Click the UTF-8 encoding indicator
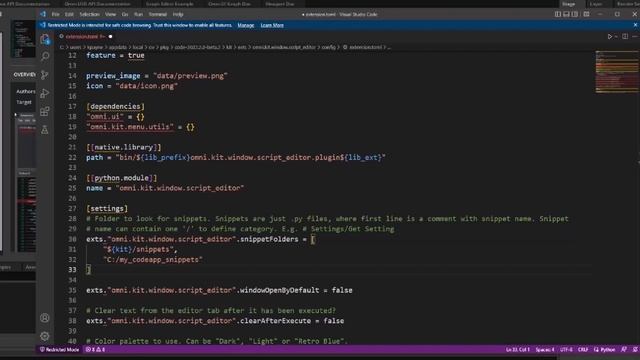 pyautogui.click(x=566, y=349)
